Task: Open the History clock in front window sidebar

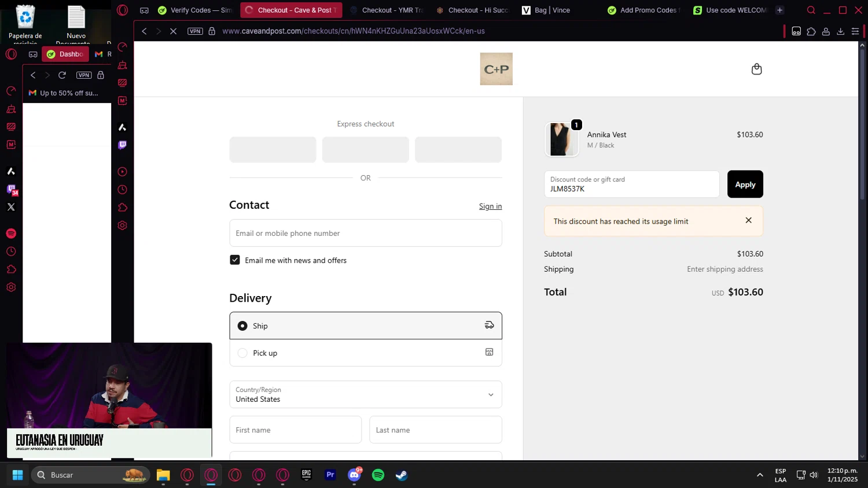Action: click(x=122, y=190)
